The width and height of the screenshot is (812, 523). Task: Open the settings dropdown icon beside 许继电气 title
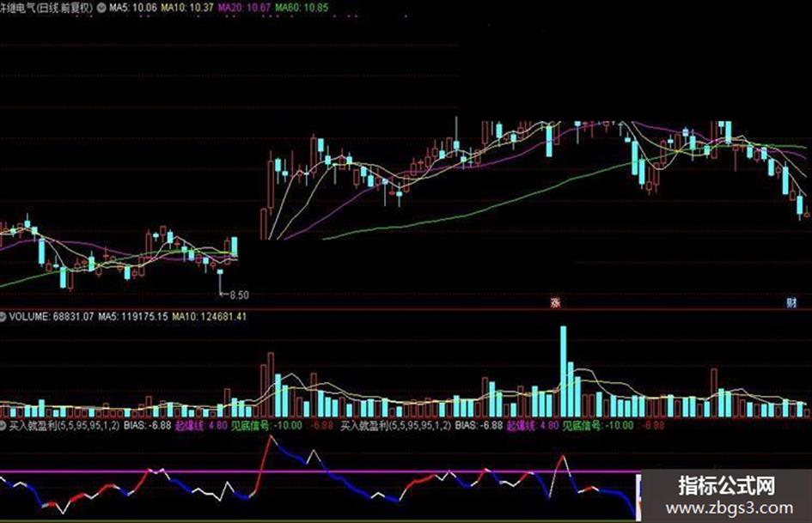[101, 8]
